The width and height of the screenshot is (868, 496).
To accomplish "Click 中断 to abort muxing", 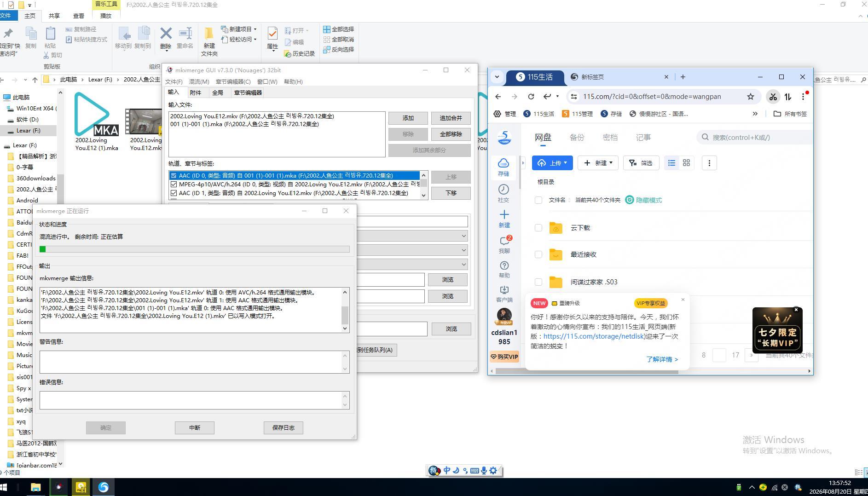I will point(195,428).
